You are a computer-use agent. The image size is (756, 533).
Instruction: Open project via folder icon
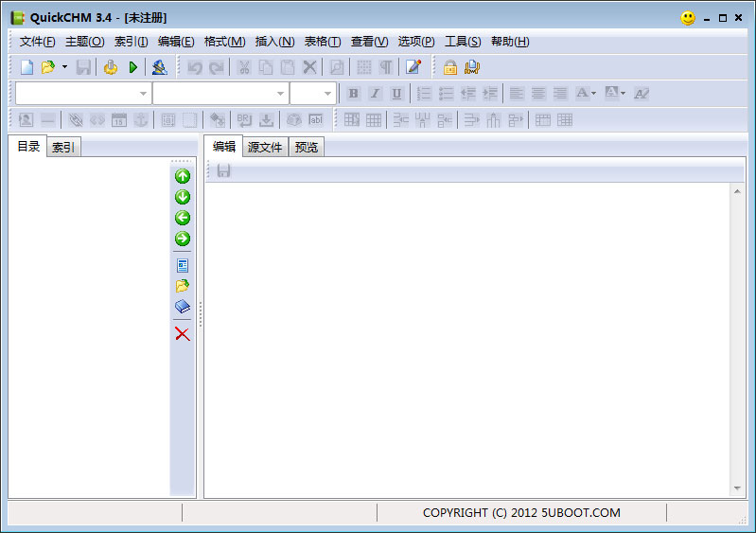tap(48, 67)
